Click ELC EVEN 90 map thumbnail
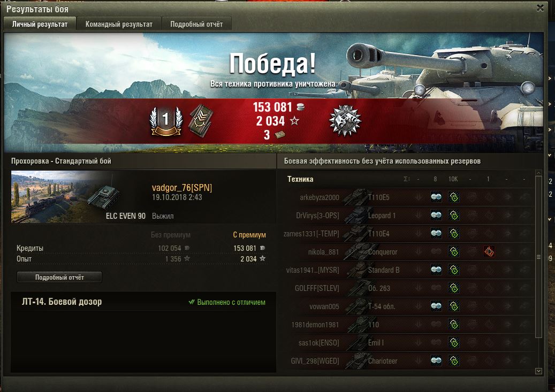This screenshot has width=555, height=392. 79,197
